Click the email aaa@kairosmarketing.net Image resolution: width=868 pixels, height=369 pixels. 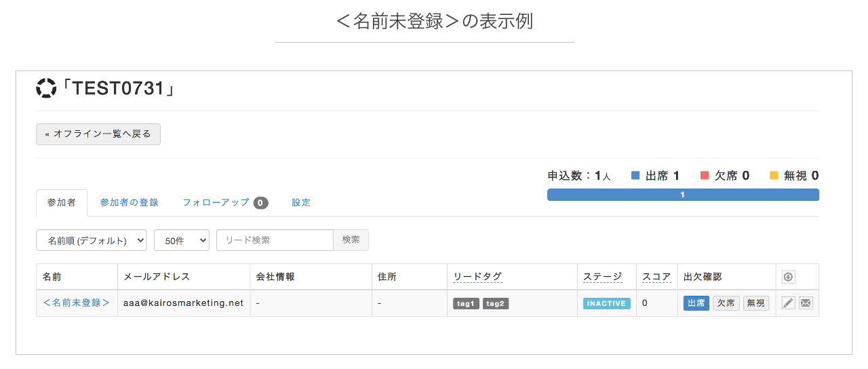tap(183, 303)
